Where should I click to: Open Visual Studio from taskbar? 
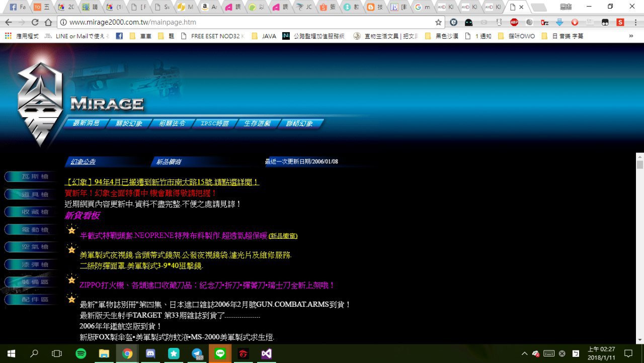pyautogui.click(x=267, y=353)
